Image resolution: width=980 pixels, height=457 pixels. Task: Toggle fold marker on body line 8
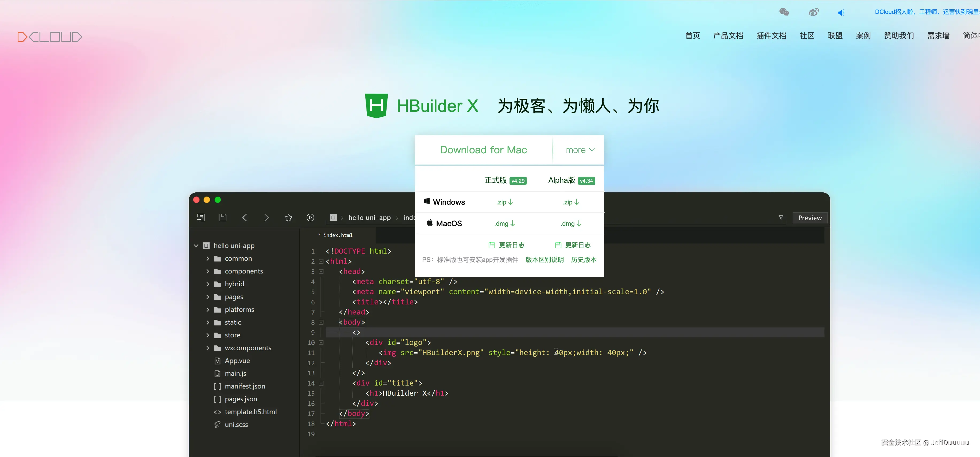[321, 322]
